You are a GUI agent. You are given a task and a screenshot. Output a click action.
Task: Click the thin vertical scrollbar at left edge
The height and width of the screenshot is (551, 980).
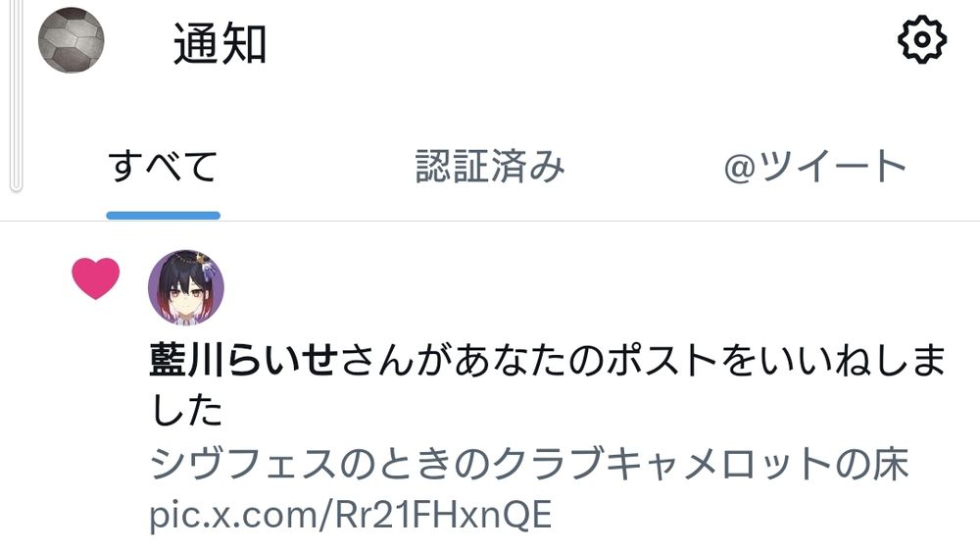[17, 95]
